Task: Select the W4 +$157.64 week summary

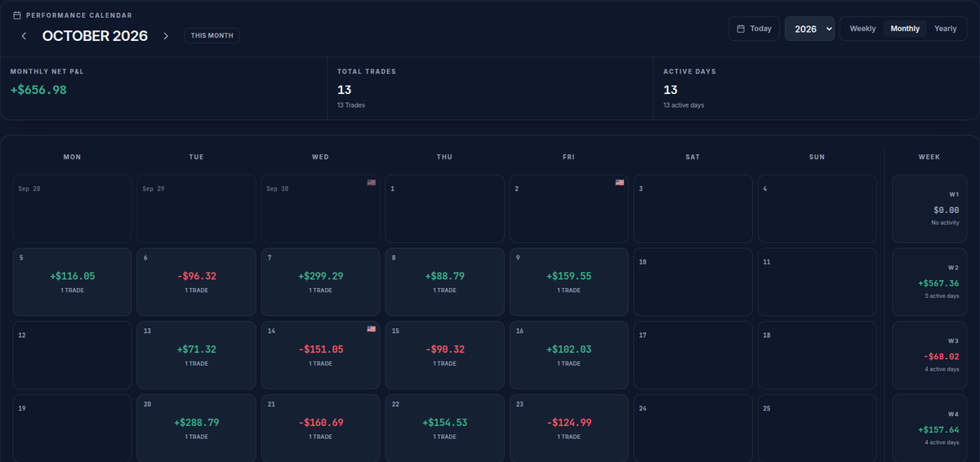Action: point(929,429)
